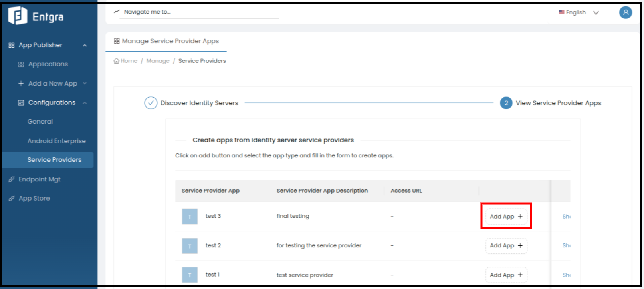Open Endpoint Mgt from sidebar
Viewport: 644px width, 289px height.
(x=40, y=179)
